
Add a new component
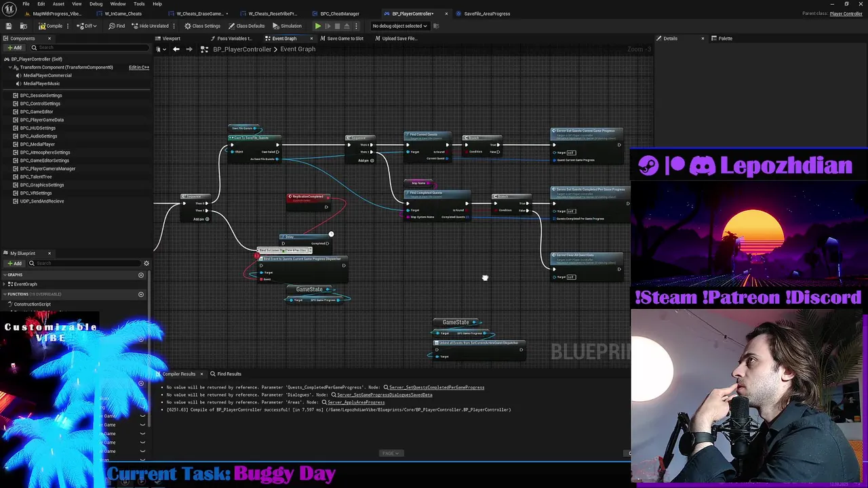click(x=14, y=47)
